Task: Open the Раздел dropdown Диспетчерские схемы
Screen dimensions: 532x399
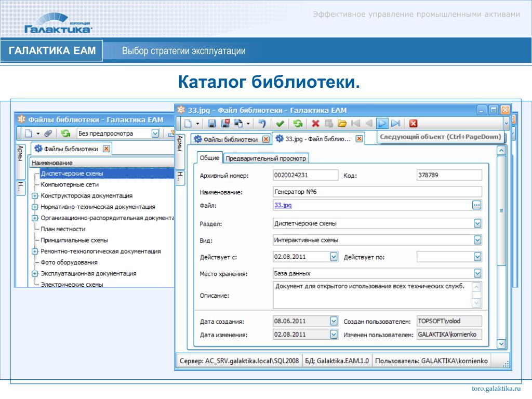Action: (477, 223)
